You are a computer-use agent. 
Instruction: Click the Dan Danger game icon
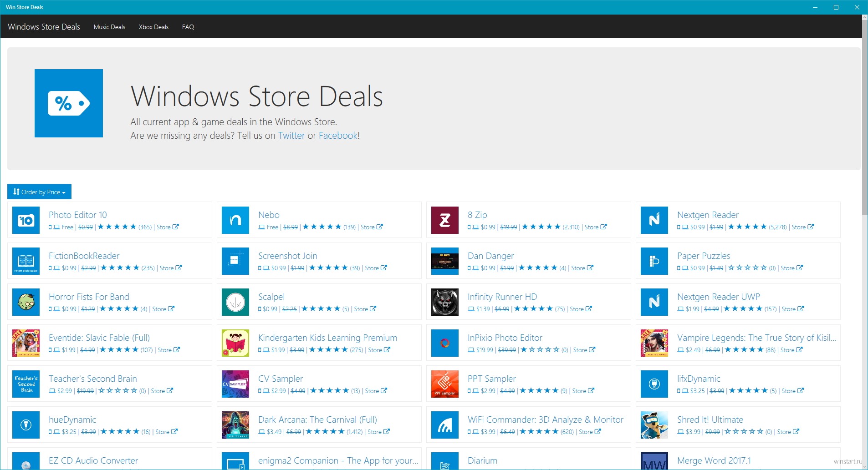[445, 261]
